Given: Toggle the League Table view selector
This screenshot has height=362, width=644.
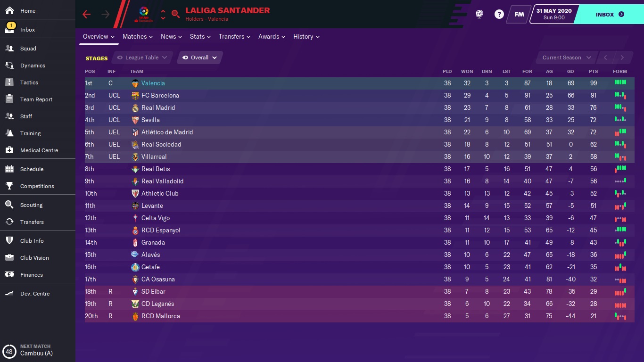Looking at the screenshot, I should click(x=142, y=58).
